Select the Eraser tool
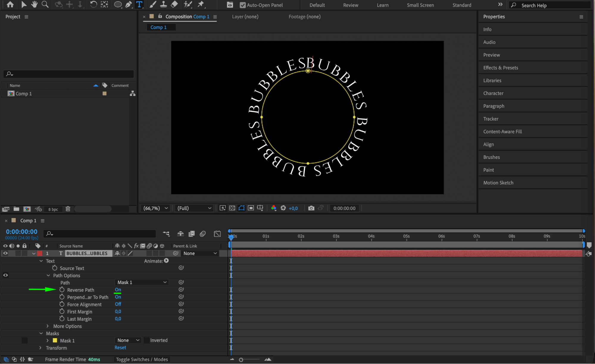 tap(174, 4)
